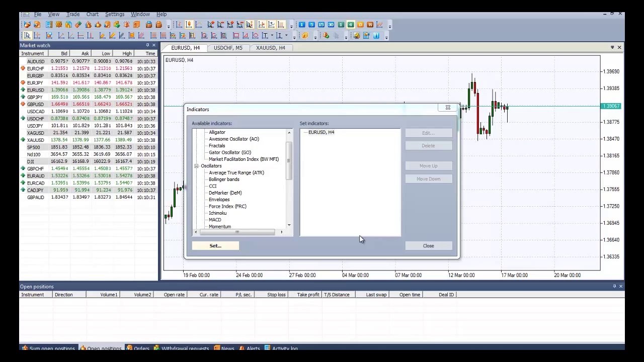Viewport: 644px width, 362px height.
Task: Select MACD in available indicators
Action: (215, 220)
